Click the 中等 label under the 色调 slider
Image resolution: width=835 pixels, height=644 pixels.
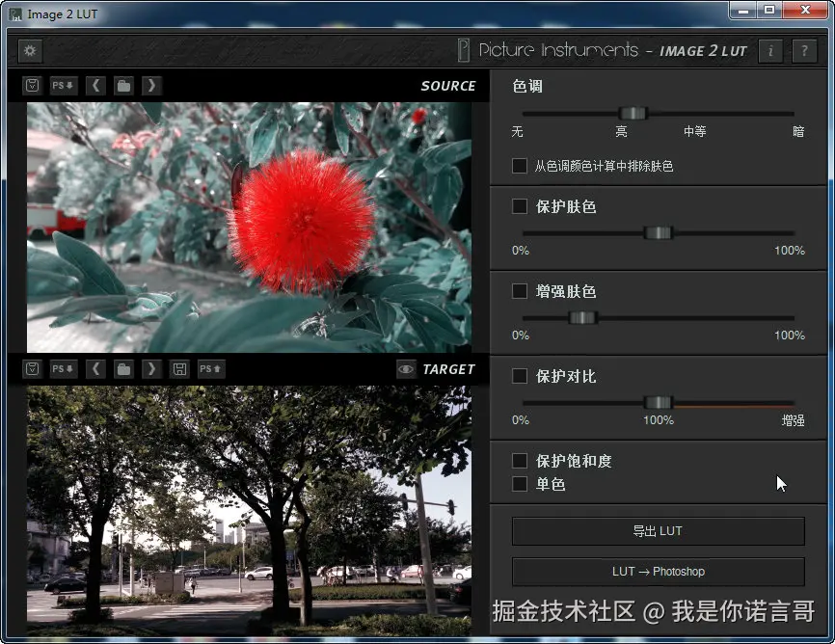point(695,131)
